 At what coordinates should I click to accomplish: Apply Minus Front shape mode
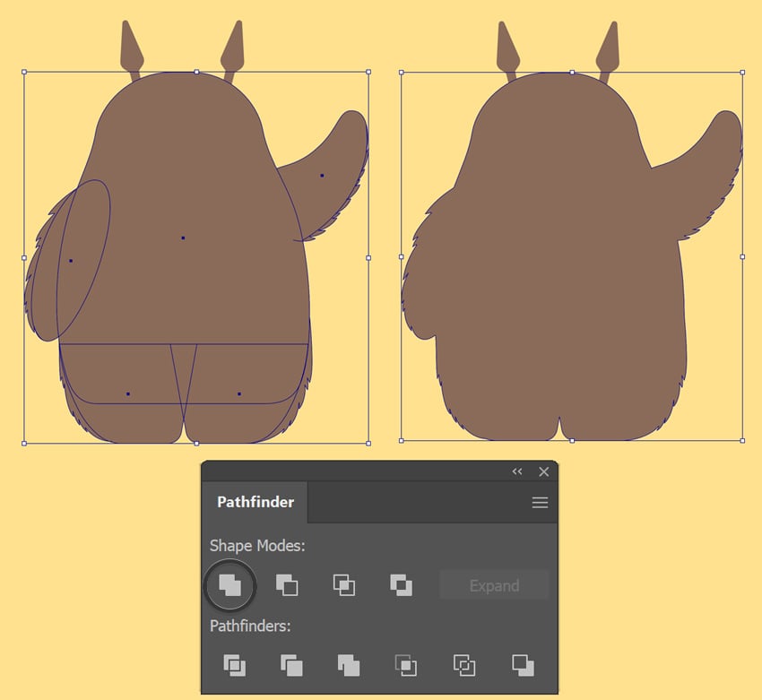point(287,585)
